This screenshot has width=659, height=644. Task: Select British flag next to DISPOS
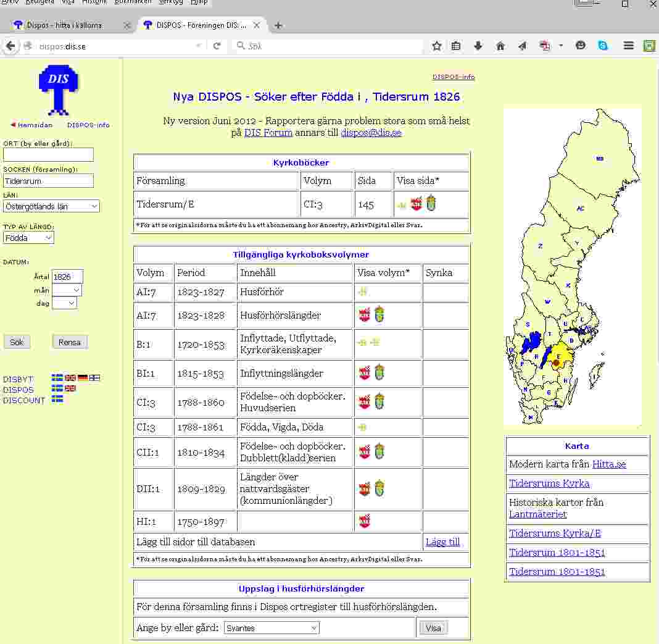tap(70, 388)
